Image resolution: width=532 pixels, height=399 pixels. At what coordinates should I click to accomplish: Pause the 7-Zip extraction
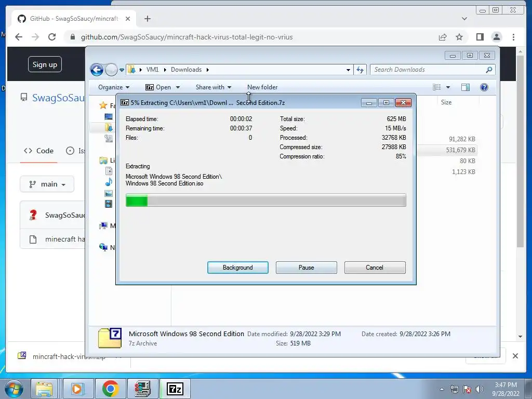click(306, 268)
